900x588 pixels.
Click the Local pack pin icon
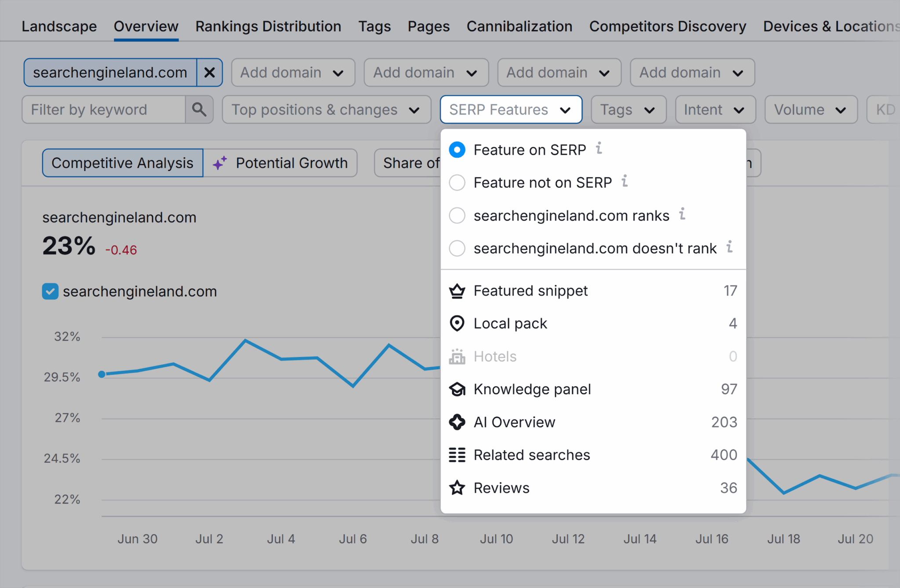[457, 323]
